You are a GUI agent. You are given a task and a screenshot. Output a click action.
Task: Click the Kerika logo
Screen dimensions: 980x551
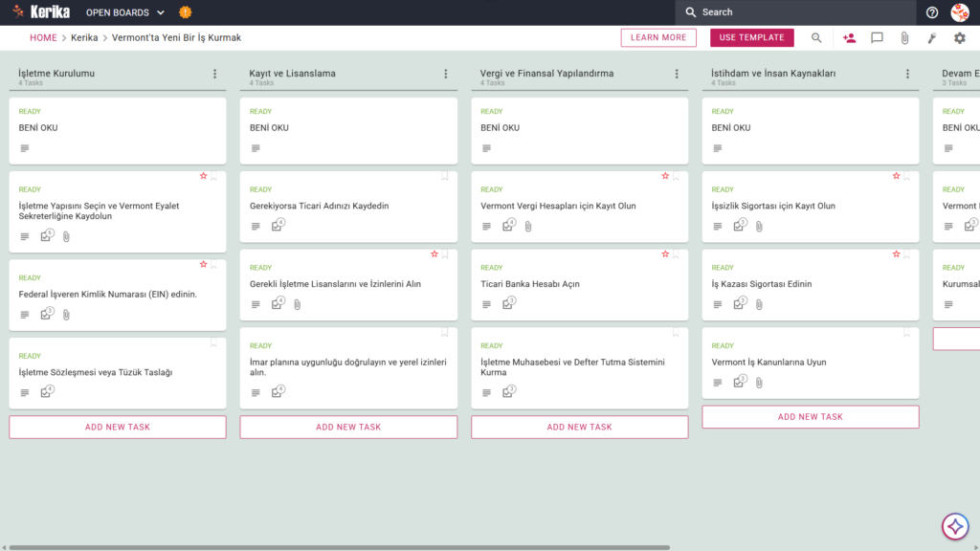pyautogui.click(x=41, y=11)
